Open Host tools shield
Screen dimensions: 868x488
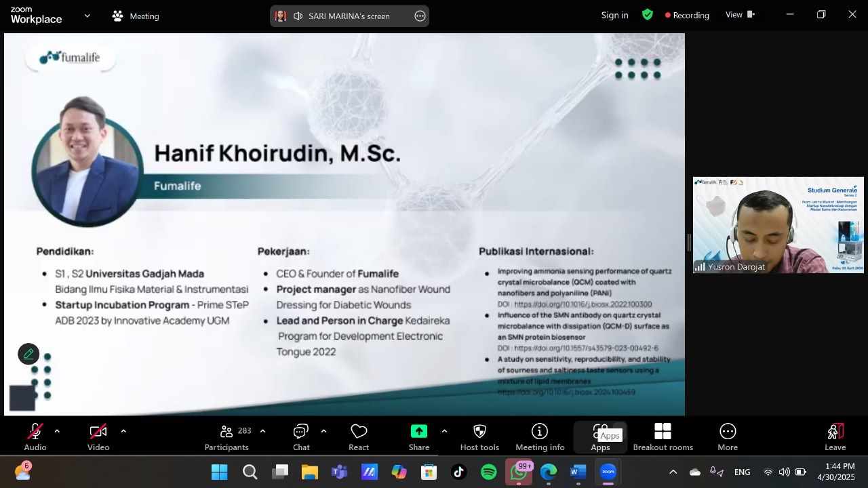pos(479,437)
